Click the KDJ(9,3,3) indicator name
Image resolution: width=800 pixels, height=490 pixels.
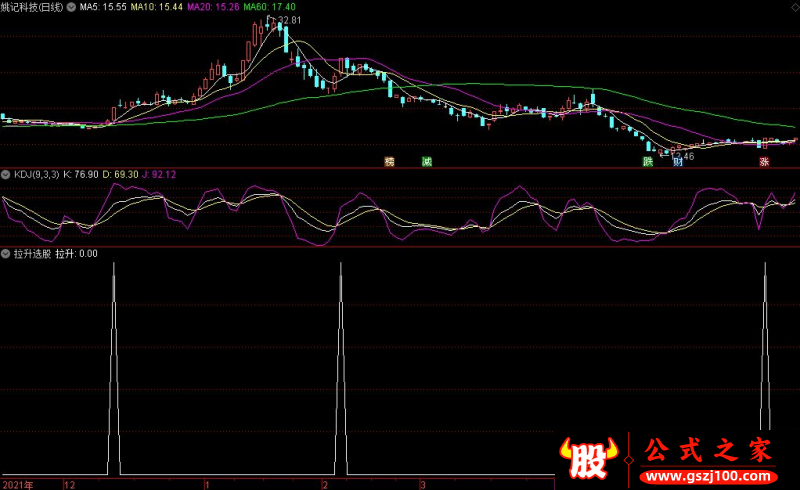coord(36,175)
